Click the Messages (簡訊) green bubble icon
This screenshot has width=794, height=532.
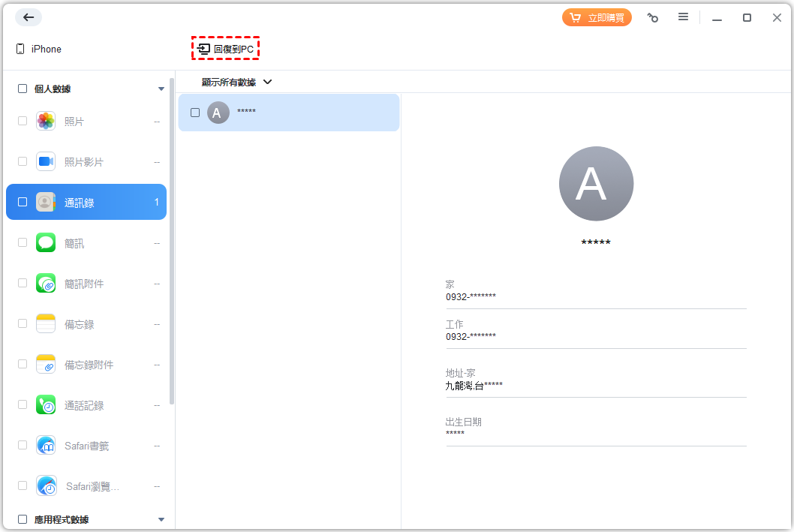coord(46,242)
